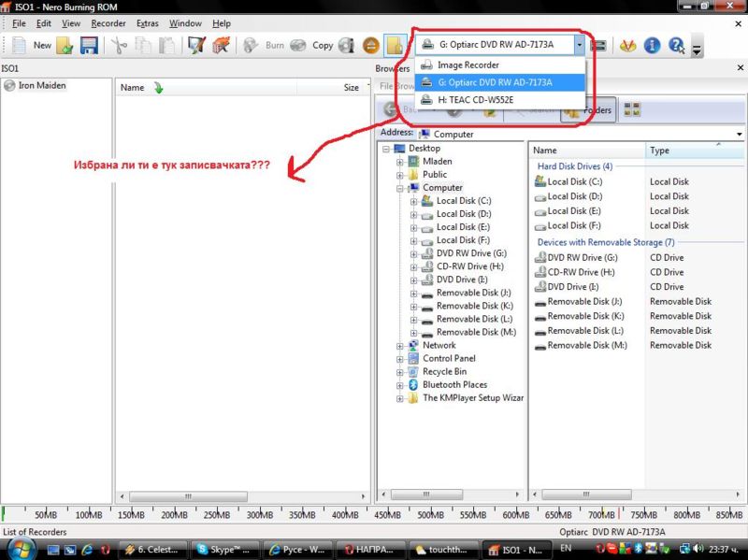
Task: Click the Copy disc toolbar button
Action: [312, 45]
